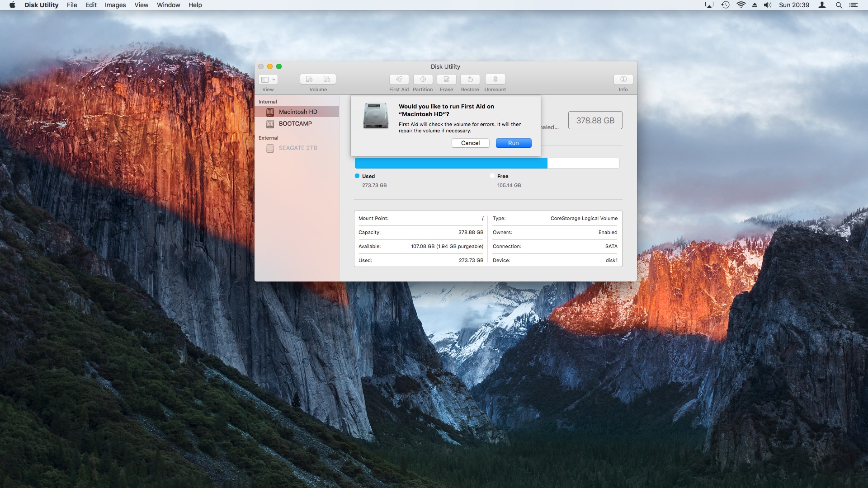Screen dimensions: 868x488
Task: Open the File menu
Action: pos(72,5)
